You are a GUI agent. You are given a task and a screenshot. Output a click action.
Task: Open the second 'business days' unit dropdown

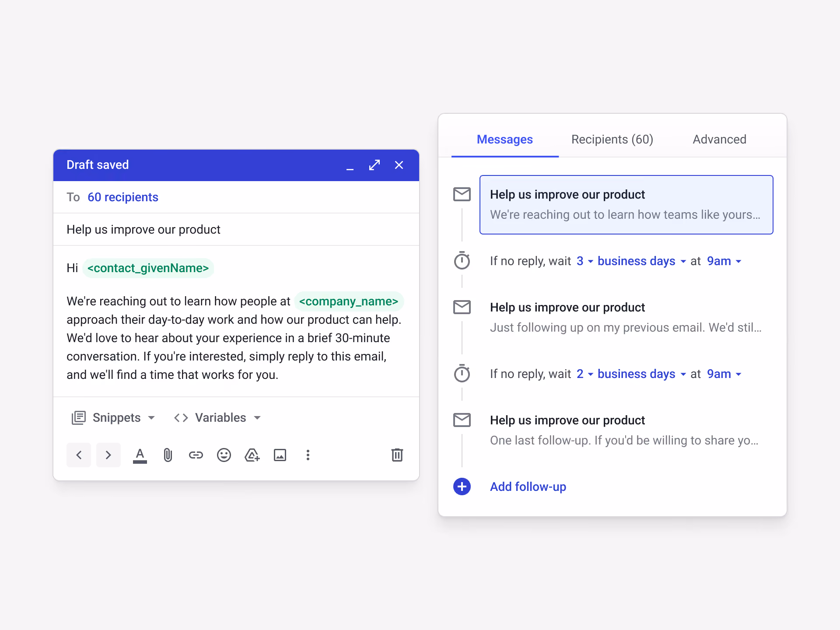(642, 374)
